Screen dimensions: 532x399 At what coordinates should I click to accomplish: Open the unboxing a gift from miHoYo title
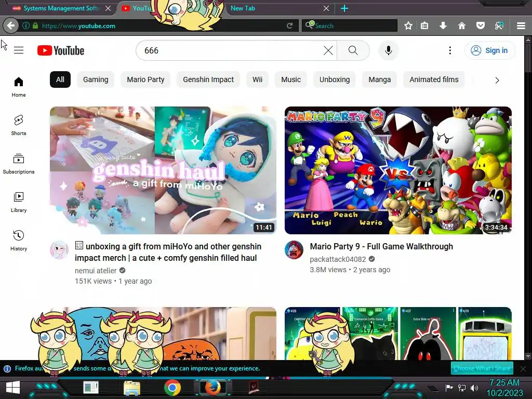pyautogui.click(x=168, y=252)
